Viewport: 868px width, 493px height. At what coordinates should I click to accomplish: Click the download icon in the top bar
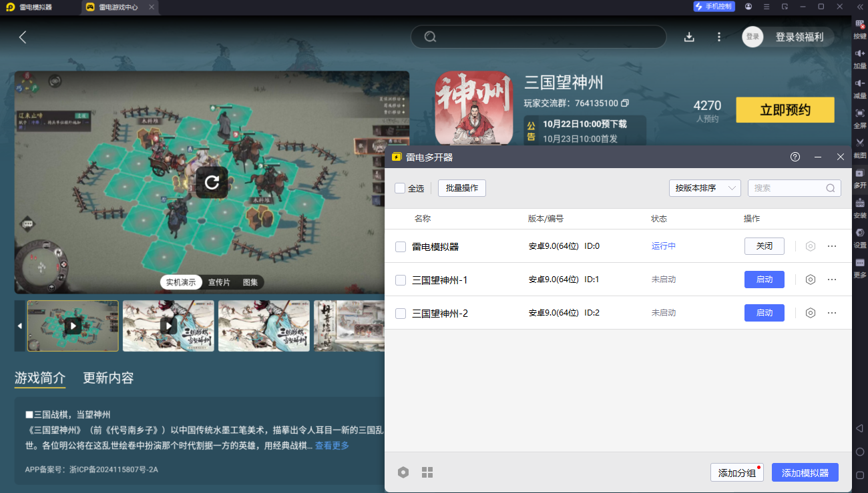(x=688, y=37)
